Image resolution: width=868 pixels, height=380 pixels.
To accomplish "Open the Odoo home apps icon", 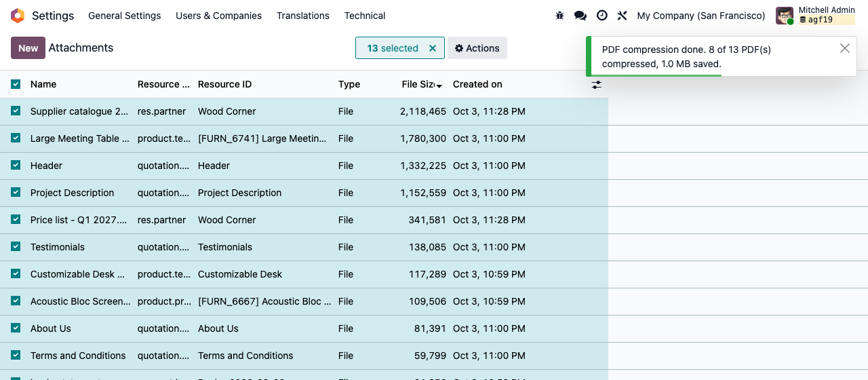I will (18, 16).
